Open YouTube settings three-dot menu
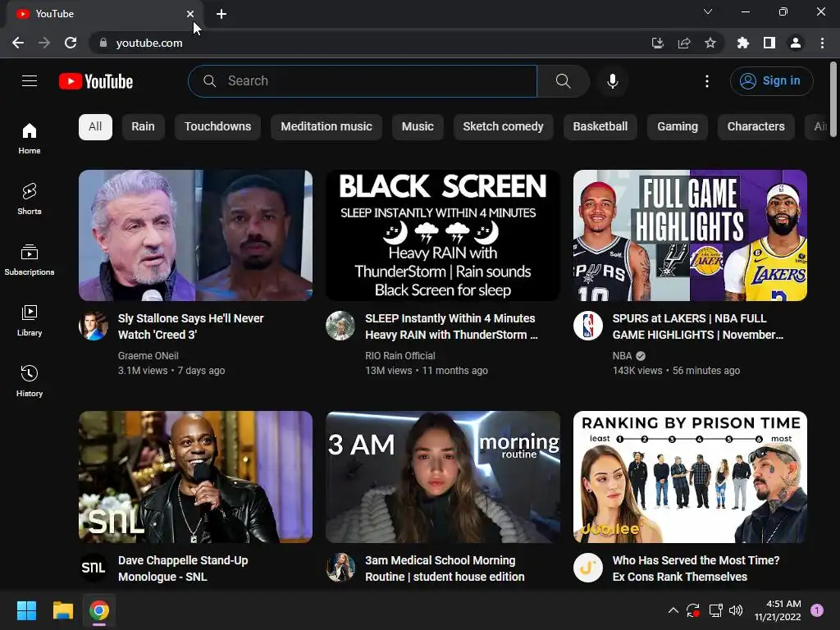 [x=707, y=81]
